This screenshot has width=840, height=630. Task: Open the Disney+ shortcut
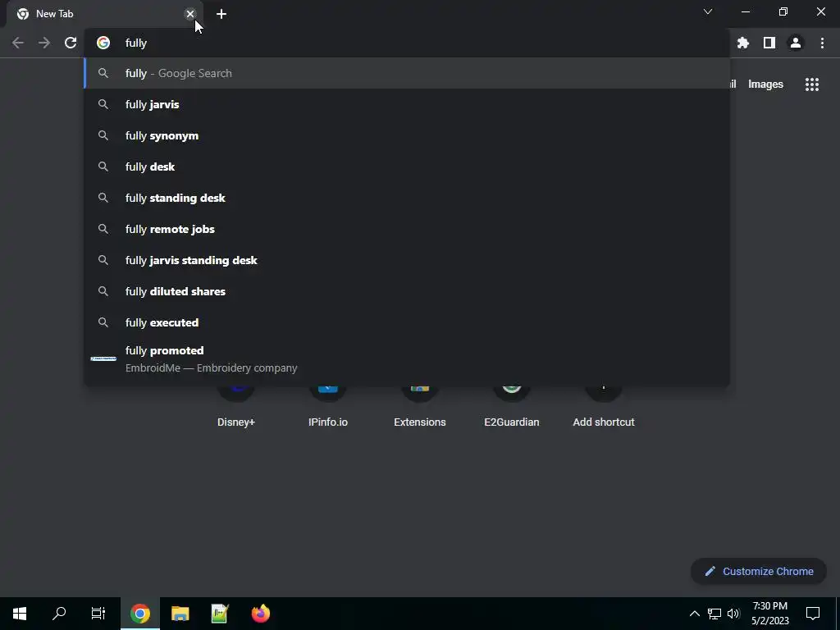[236, 407]
